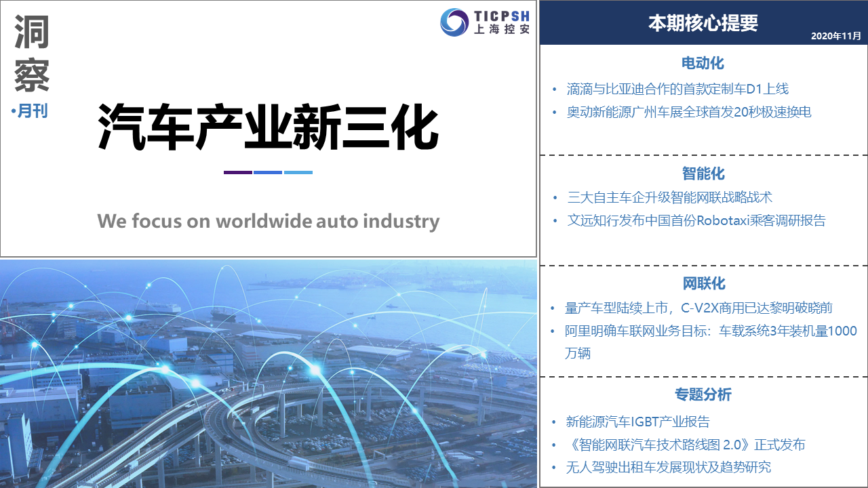The width and height of the screenshot is (868, 488).
Task: Click the 月刊 label under 洞察
Action: (x=31, y=111)
